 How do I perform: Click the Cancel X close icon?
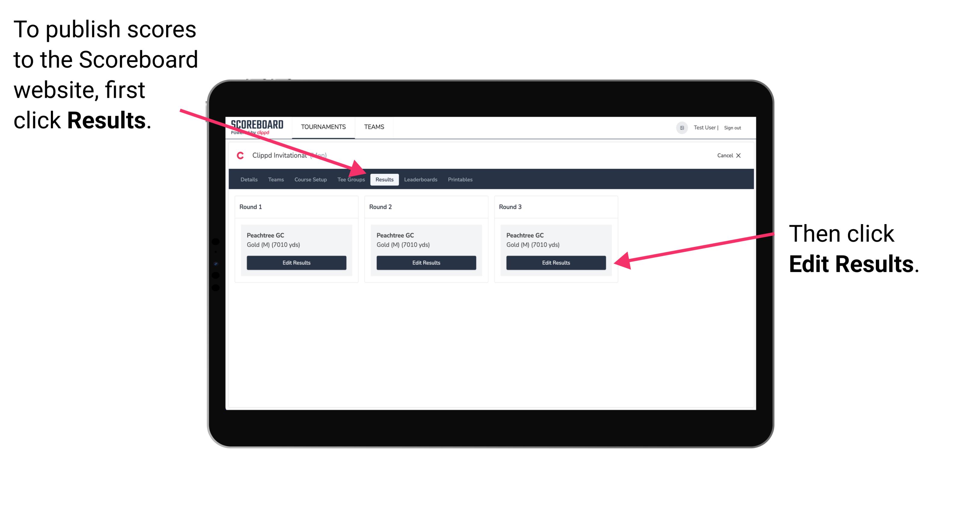(734, 156)
